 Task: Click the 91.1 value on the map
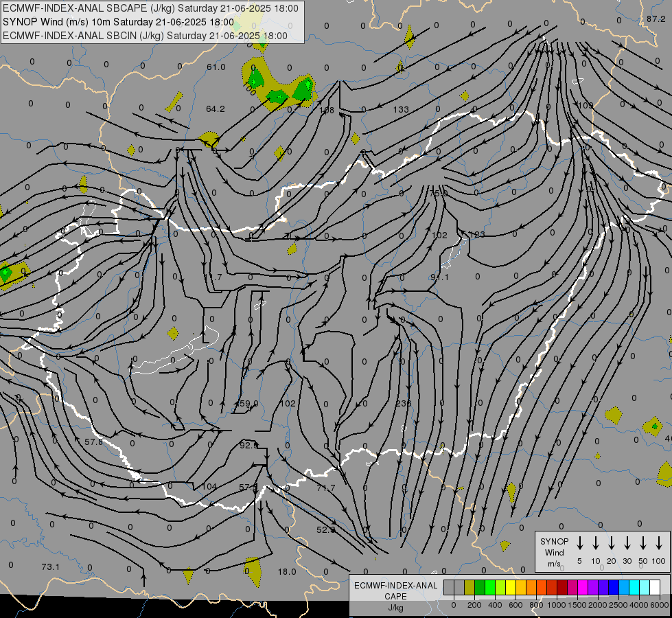(x=440, y=277)
